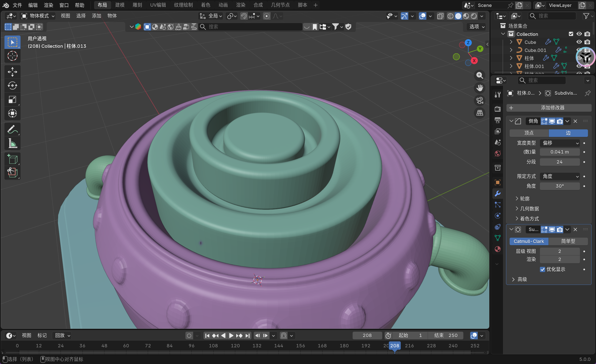This screenshot has width=596, height=364.
Task: Switch to orthographic grid view button
Action: 480,113
